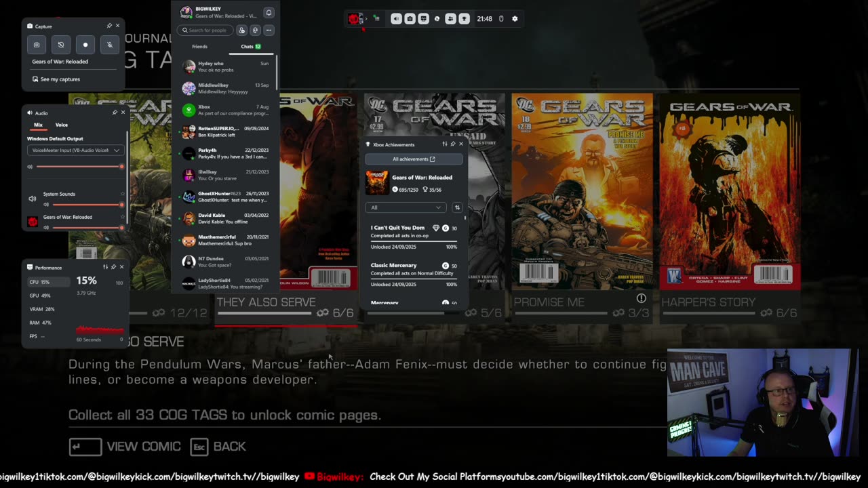Switch to Voice tab in Audio widget

[x=62, y=125]
